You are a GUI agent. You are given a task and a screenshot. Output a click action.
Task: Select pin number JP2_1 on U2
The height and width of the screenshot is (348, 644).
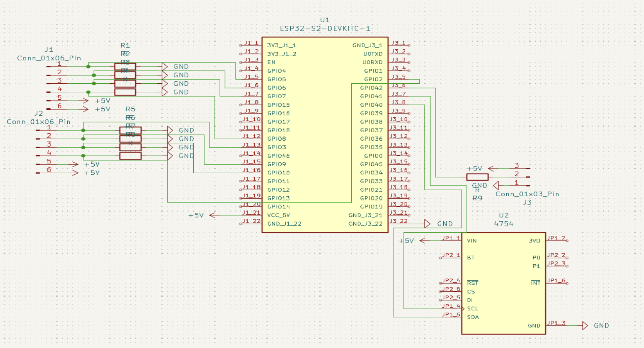(x=451, y=255)
